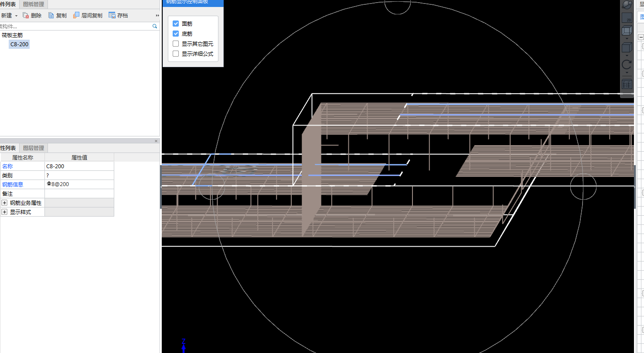Select the wireframe cube view icon
The width and height of the screenshot is (644, 353).
[627, 31]
